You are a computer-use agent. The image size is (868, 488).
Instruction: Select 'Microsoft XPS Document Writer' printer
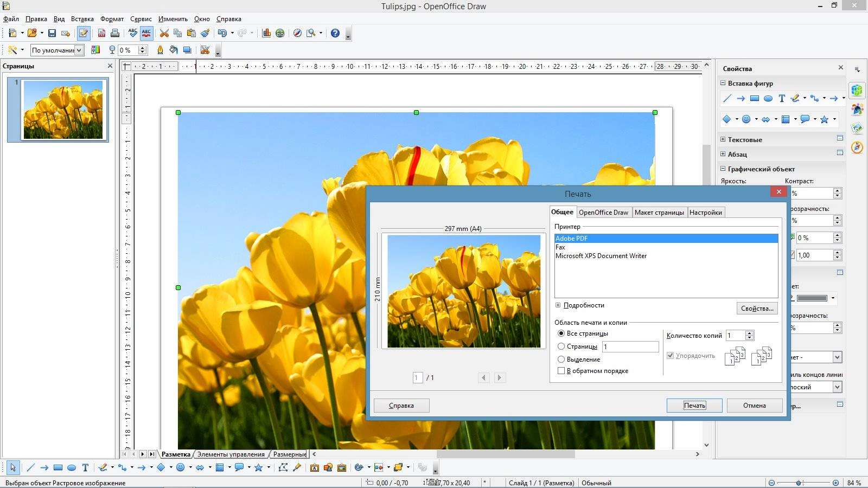(601, 256)
